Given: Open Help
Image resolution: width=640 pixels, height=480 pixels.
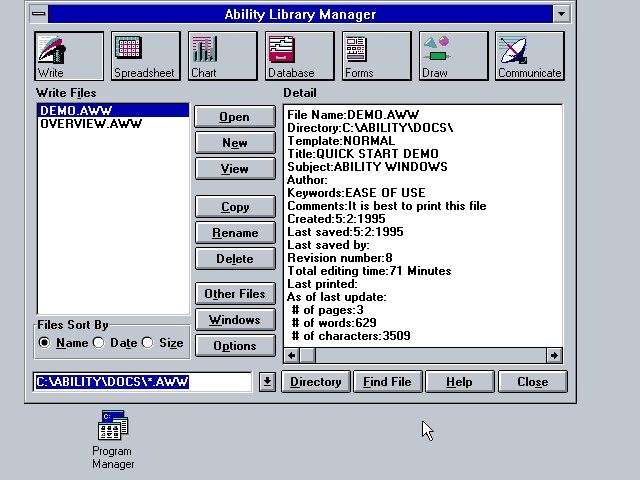Looking at the screenshot, I should (459, 382).
